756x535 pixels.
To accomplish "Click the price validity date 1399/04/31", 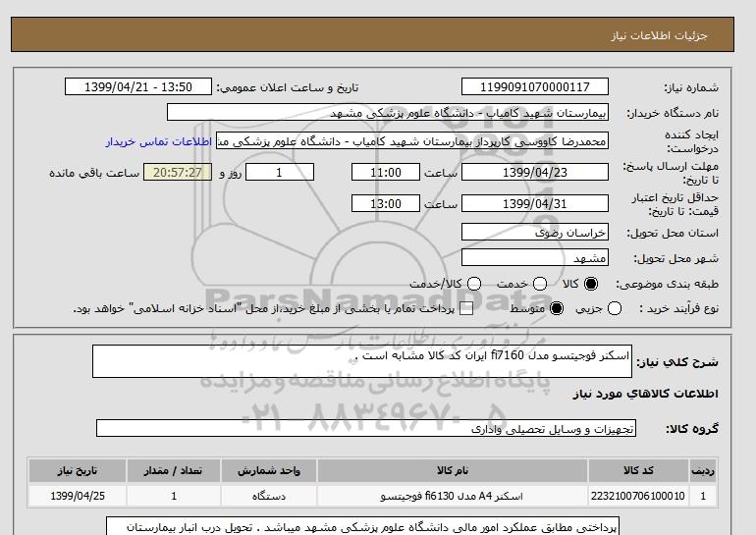I will (x=535, y=203).
